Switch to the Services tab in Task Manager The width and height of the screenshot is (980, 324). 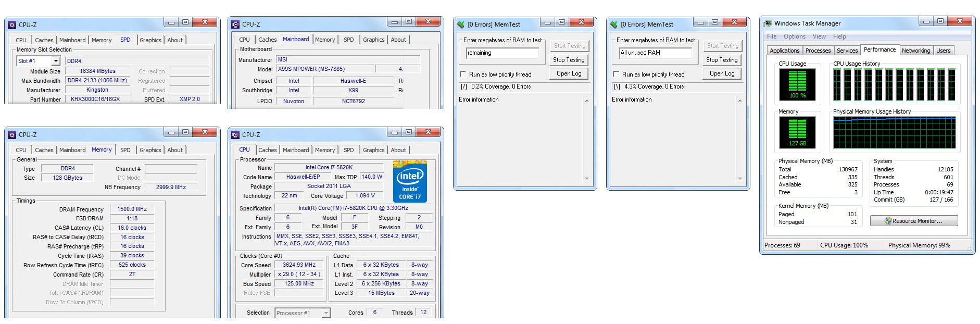tap(847, 51)
